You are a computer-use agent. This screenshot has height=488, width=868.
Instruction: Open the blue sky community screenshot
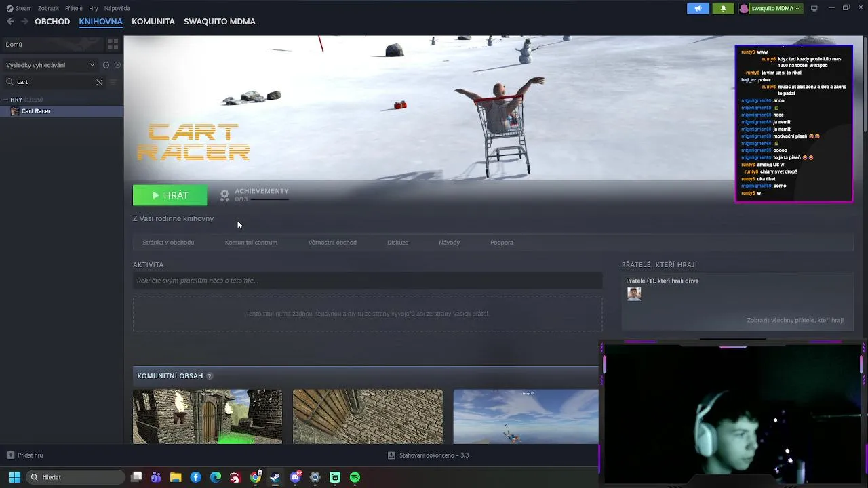pyautogui.click(x=526, y=416)
